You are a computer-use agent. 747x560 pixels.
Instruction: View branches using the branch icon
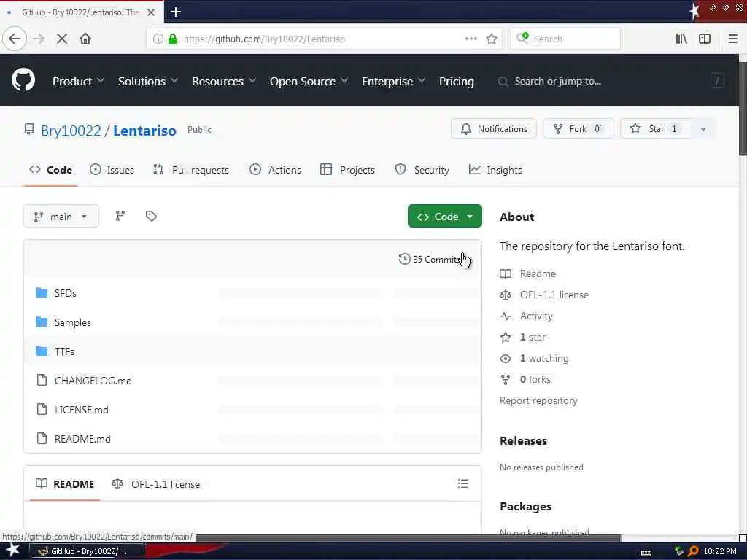[x=120, y=216]
